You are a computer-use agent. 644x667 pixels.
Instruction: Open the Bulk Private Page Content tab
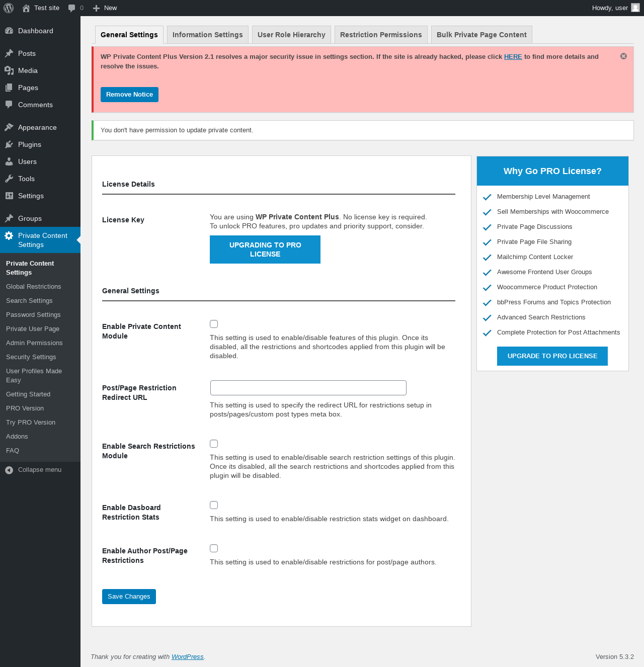point(481,35)
